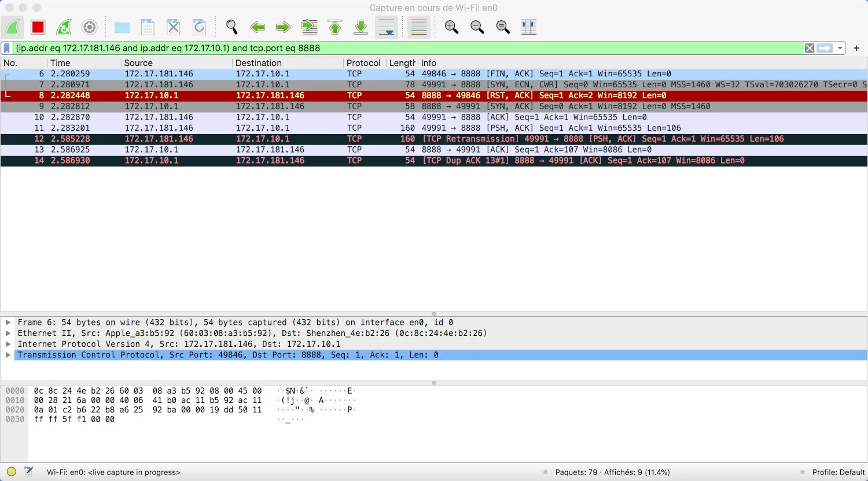Select packet 10 ACK row
This screenshot has height=481, width=868.
pos(434,117)
